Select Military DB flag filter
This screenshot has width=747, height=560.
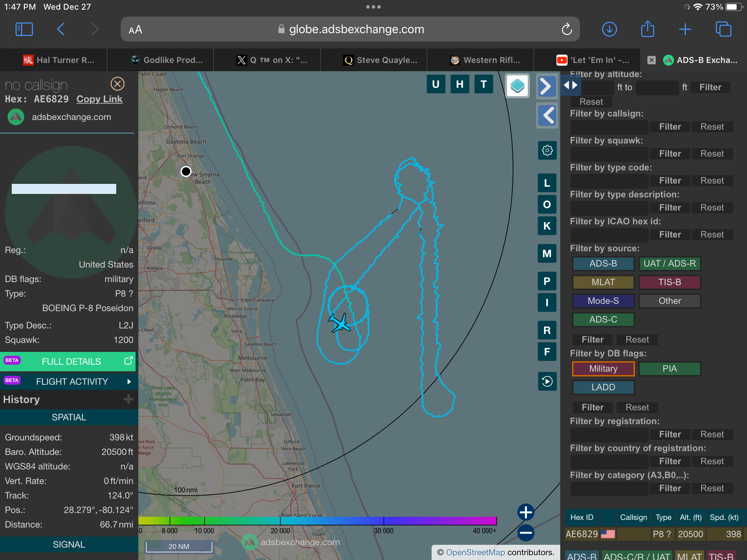tap(603, 368)
